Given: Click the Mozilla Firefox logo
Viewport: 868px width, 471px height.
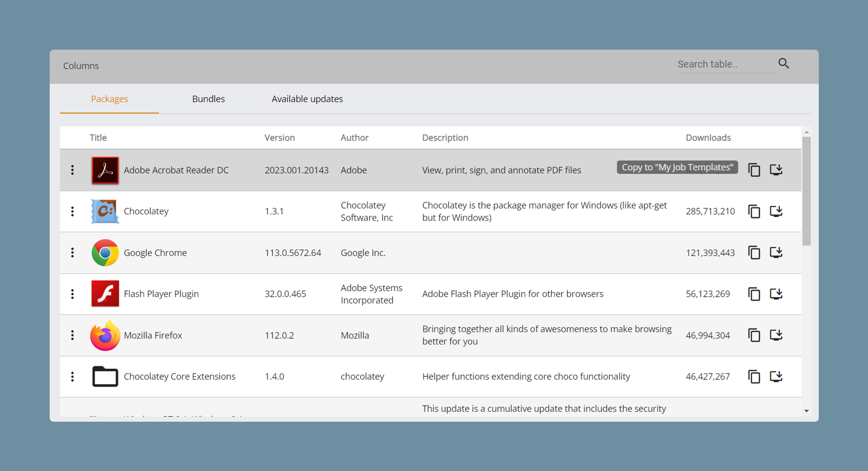Looking at the screenshot, I should point(105,335).
